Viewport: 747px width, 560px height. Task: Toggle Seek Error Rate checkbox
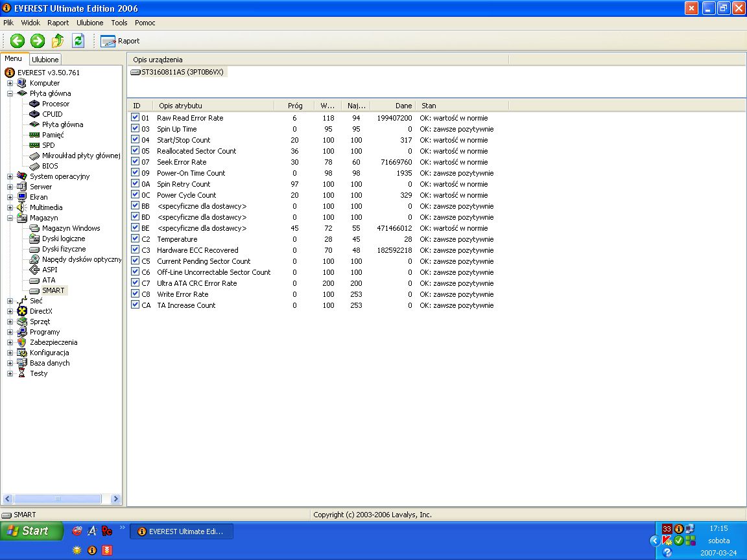pos(136,161)
